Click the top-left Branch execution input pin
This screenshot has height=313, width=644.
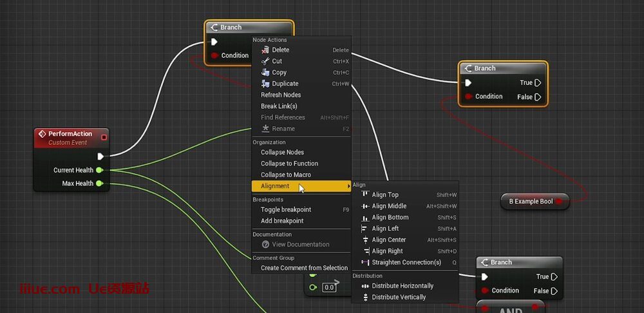(x=214, y=42)
